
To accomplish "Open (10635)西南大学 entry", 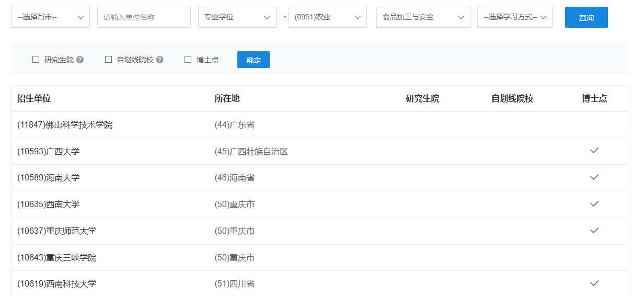I will (x=49, y=204).
